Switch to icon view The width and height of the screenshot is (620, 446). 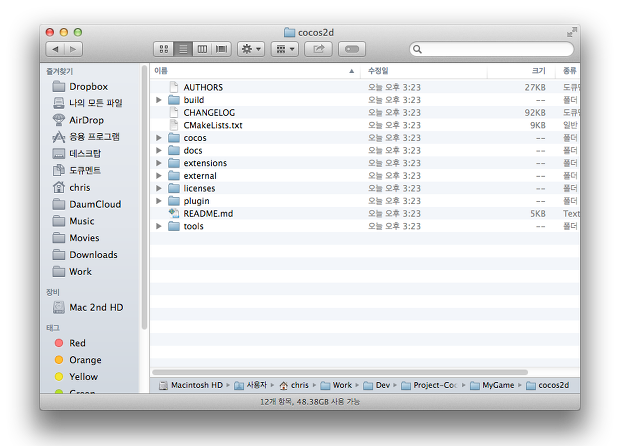pos(164,49)
